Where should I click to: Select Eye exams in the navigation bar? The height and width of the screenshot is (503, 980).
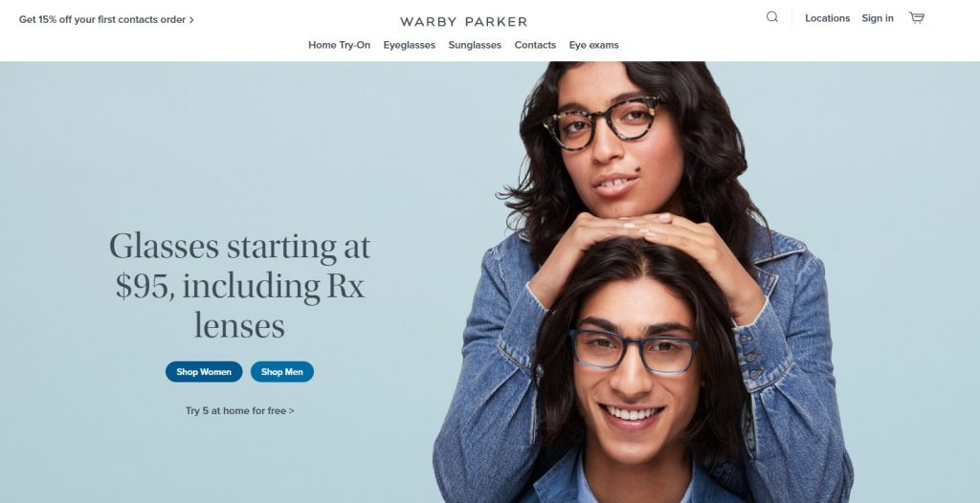[x=593, y=45]
